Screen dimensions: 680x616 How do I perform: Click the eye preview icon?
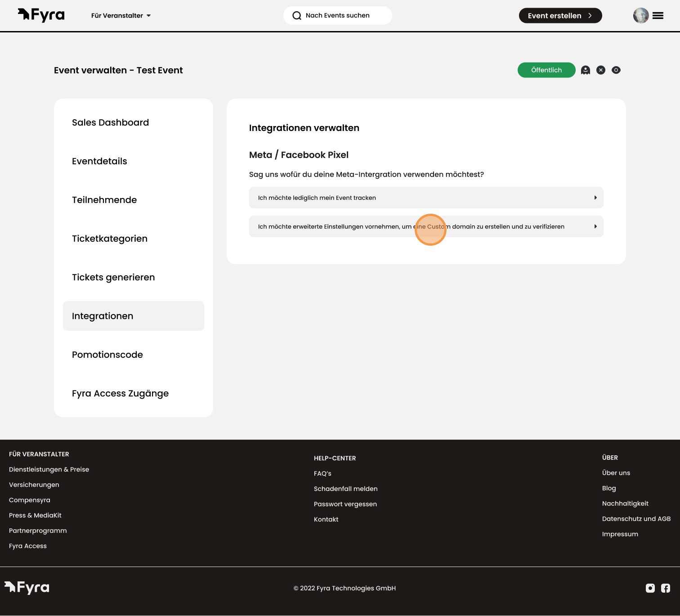point(616,70)
